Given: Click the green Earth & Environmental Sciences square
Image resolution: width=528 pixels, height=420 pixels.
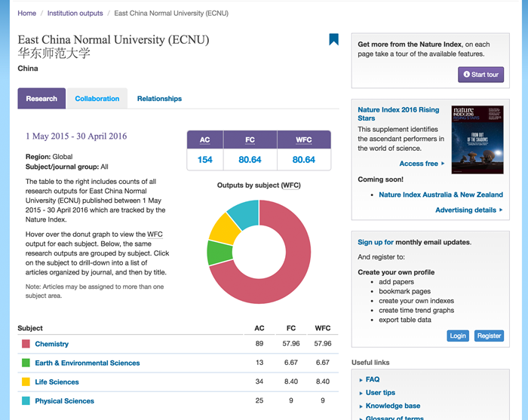Looking at the screenshot, I should pyautogui.click(x=26, y=363).
